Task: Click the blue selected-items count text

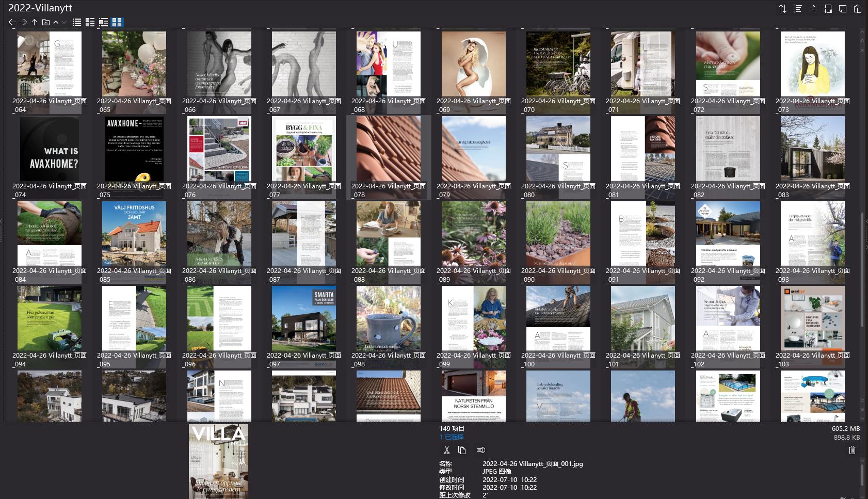Action: [452, 437]
